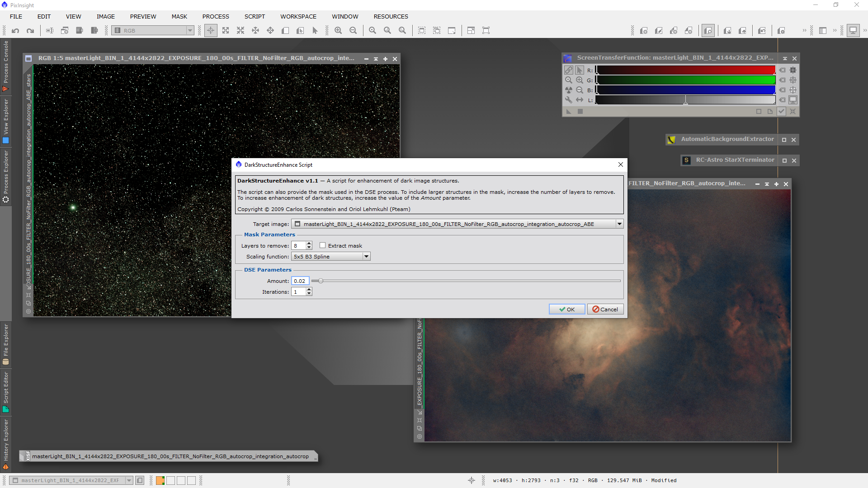Viewport: 868px width, 488px height.
Task: Click the STF new instance triangle
Action: pos(569,112)
